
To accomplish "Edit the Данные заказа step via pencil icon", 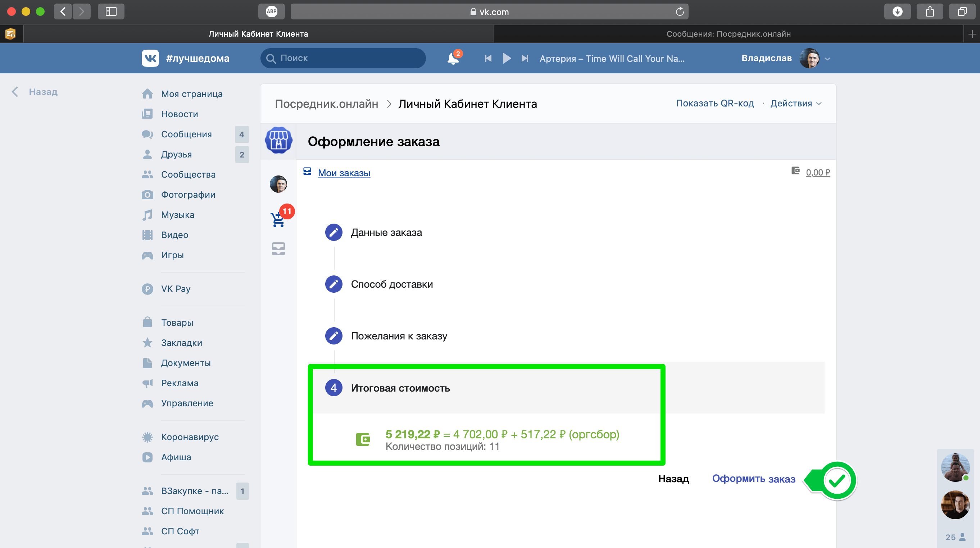I will tap(334, 232).
